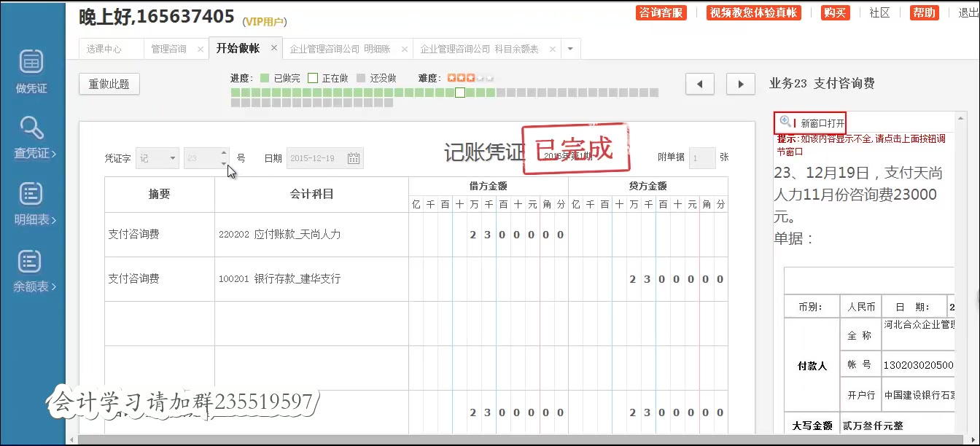Switch to the 选课中心 tab
The height and width of the screenshot is (446, 980).
pos(106,47)
